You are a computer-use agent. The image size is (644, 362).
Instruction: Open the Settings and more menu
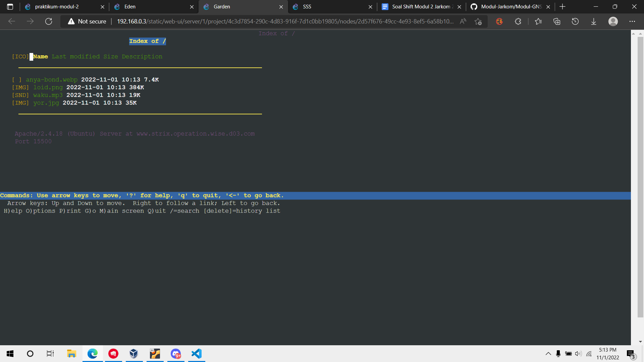[x=633, y=21]
